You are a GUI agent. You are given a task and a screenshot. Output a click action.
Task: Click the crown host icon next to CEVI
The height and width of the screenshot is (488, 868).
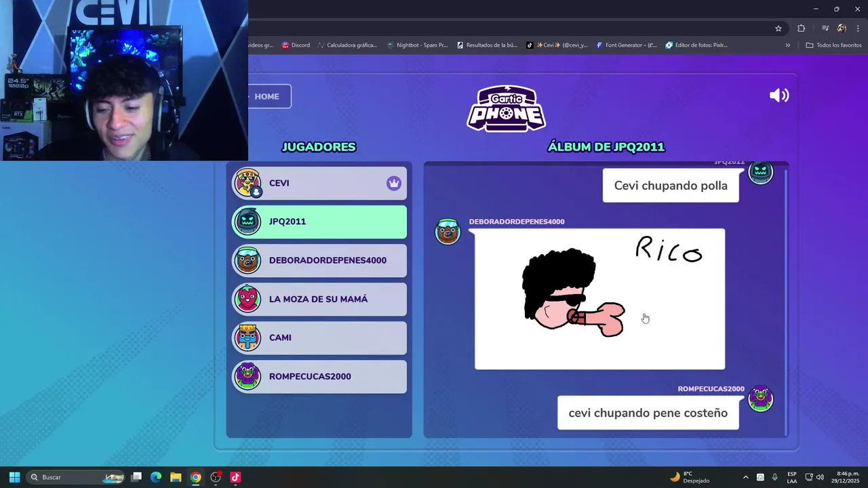pyautogui.click(x=394, y=183)
